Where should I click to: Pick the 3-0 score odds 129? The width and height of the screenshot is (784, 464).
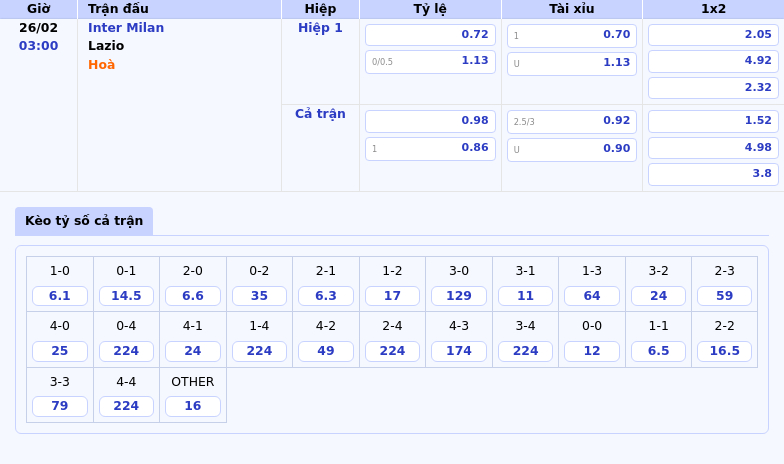459,296
